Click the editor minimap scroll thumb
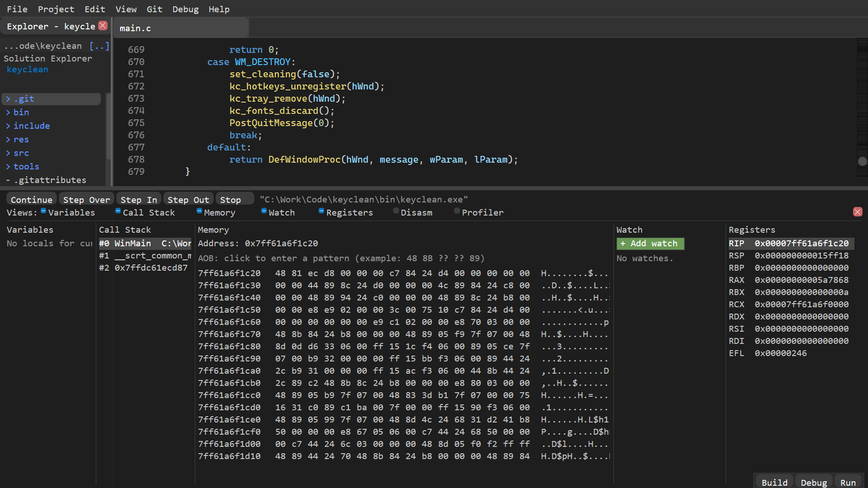Image resolution: width=868 pixels, height=488 pixels. (863, 161)
